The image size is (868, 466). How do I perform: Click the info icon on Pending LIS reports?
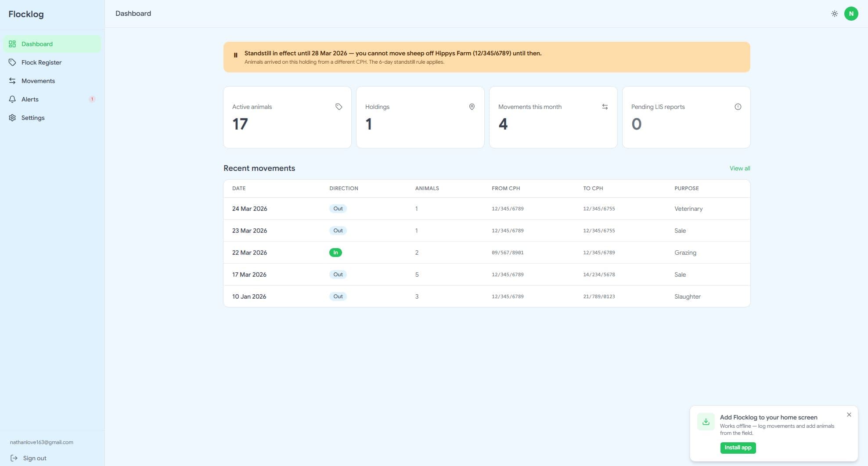(x=738, y=107)
